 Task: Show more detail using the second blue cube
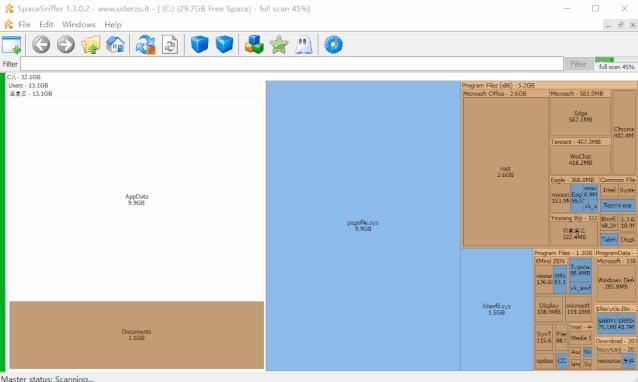coord(224,44)
